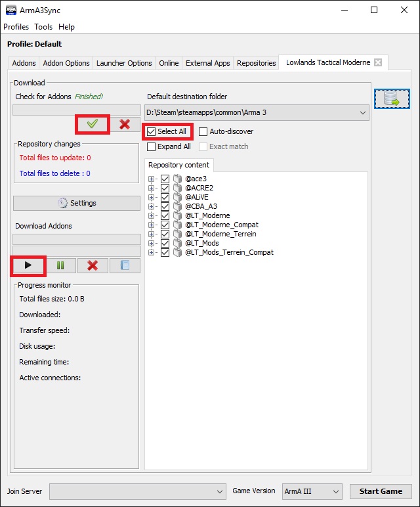This screenshot has width=420, height=507.
Task: Open the Tools menu
Action: point(43,27)
